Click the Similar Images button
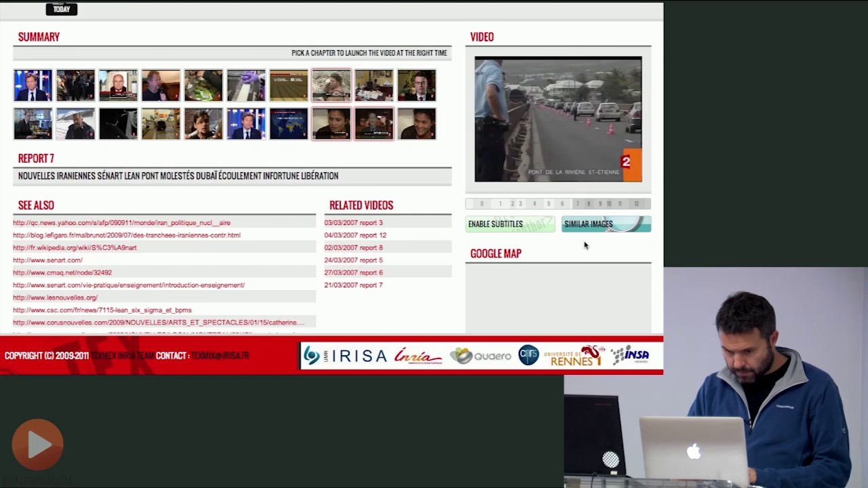 [606, 224]
